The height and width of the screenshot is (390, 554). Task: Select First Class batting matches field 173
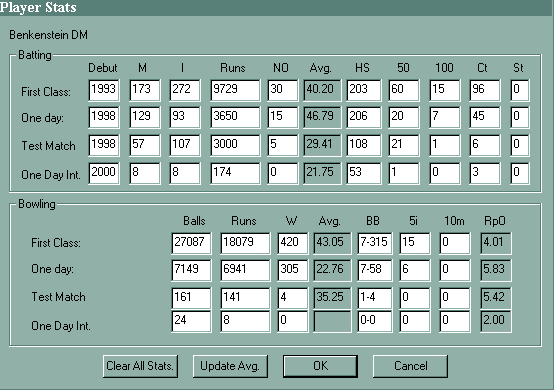click(x=145, y=90)
